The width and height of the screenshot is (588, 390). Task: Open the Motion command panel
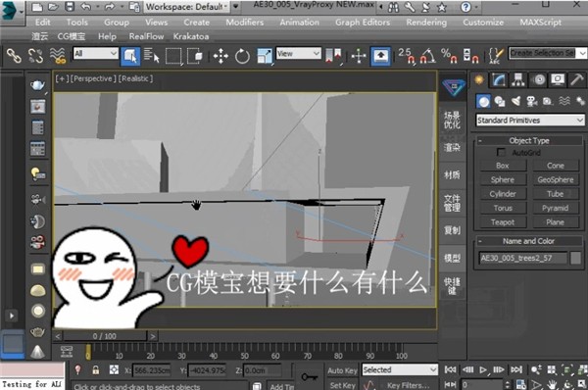point(539,79)
